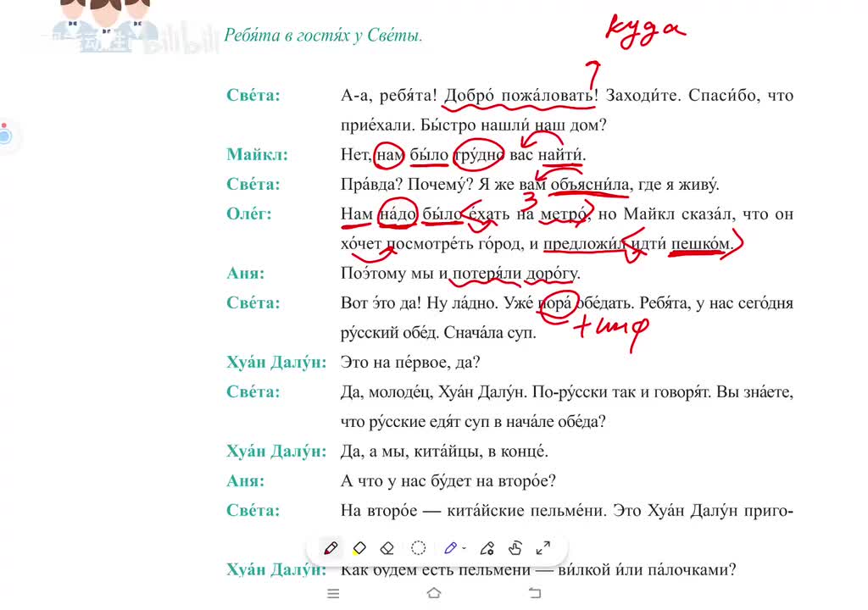This screenshot has width=868, height=610.
Task: Click the line 'А что у нас будет на второе?'
Action: pos(448,481)
